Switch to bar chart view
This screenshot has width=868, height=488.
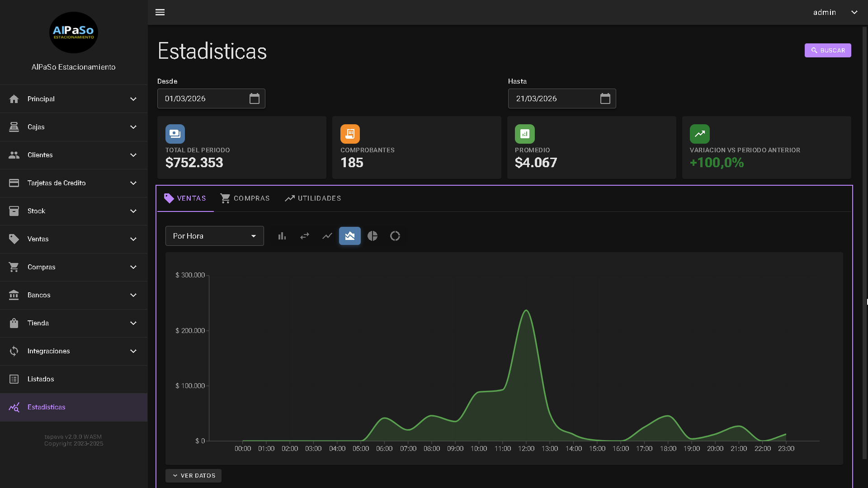[282, 236]
